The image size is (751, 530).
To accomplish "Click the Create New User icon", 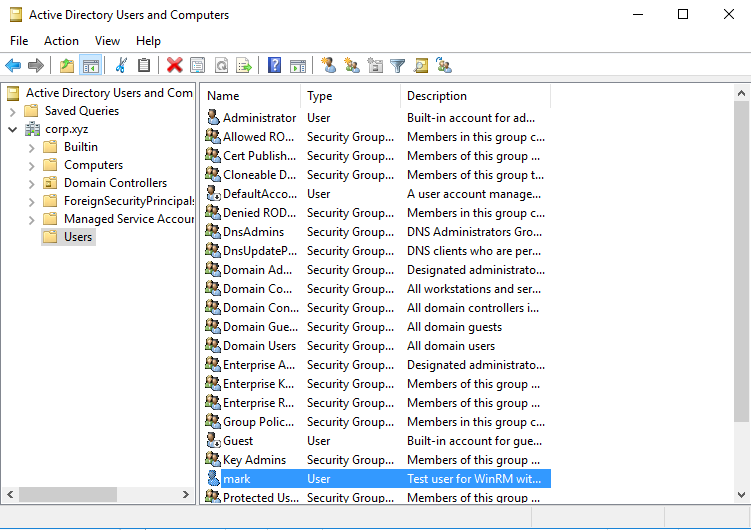I will click(328, 66).
